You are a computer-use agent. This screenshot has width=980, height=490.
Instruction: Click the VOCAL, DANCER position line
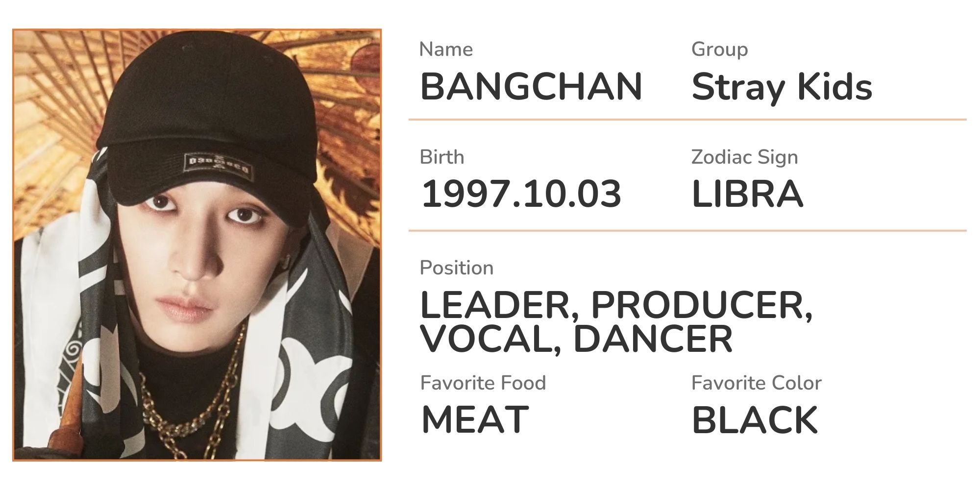tap(576, 339)
